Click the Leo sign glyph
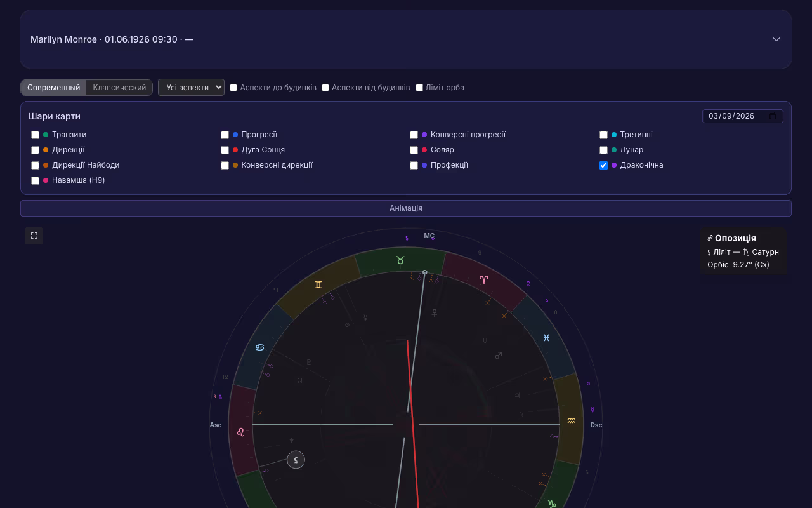 [240, 432]
